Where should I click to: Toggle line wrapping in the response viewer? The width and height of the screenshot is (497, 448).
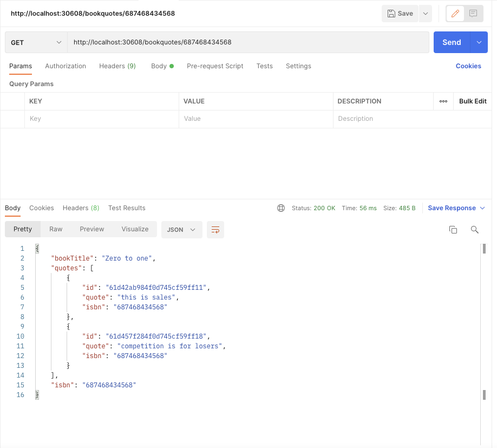point(215,229)
